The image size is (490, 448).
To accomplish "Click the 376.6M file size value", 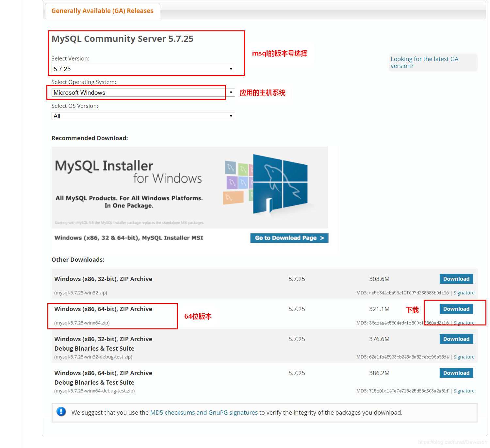I will pos(379,339).
